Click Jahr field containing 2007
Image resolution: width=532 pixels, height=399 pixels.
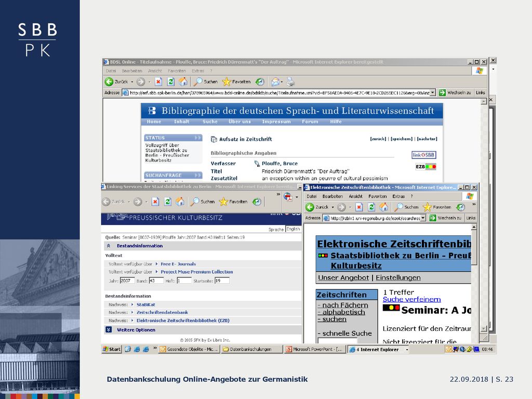tap(127, 281)
